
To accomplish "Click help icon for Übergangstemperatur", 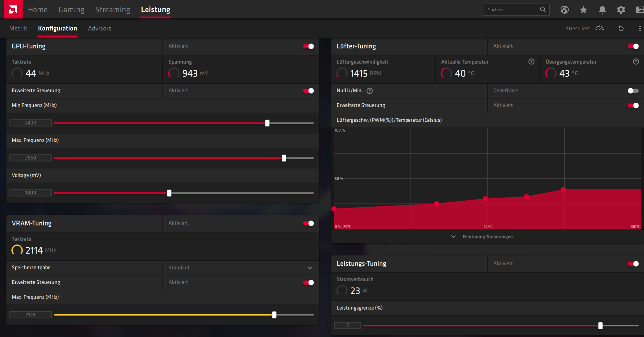I will coord(636,62).
